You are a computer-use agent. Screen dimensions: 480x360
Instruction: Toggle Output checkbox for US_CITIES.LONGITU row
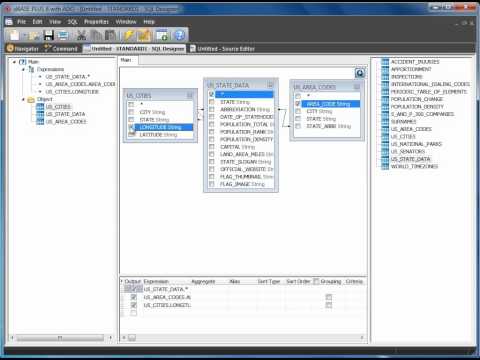pyautogui.click(x=134, y=305)
